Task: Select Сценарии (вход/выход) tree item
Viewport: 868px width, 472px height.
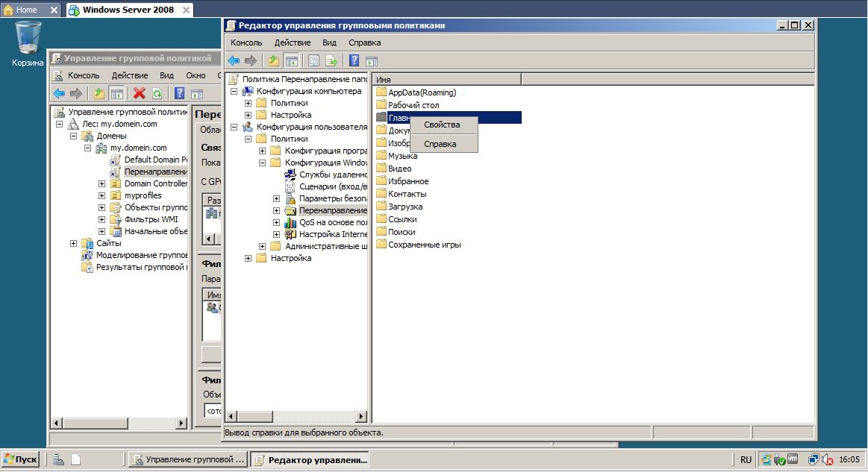Action: click(x=327, y=187)
